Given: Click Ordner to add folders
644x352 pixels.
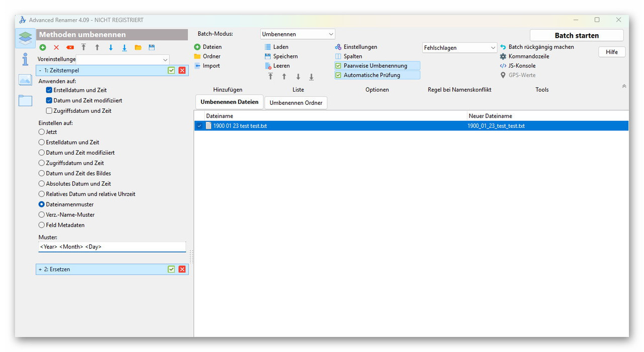Looking at the screenshot, I should [207, 56].
